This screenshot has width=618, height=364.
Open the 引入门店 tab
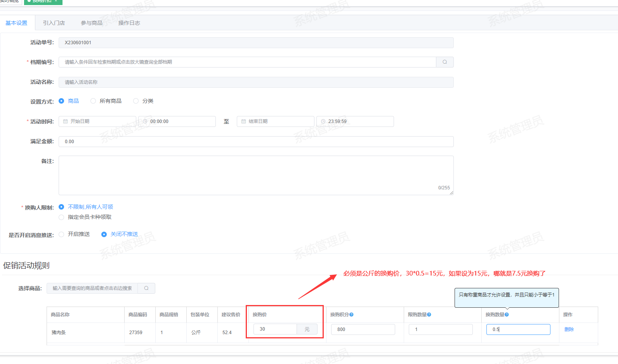coord(54,23)
